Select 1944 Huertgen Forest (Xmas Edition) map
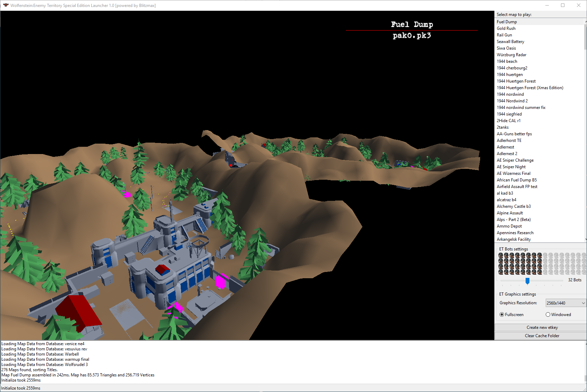587x392 pixels. (530, 88)
